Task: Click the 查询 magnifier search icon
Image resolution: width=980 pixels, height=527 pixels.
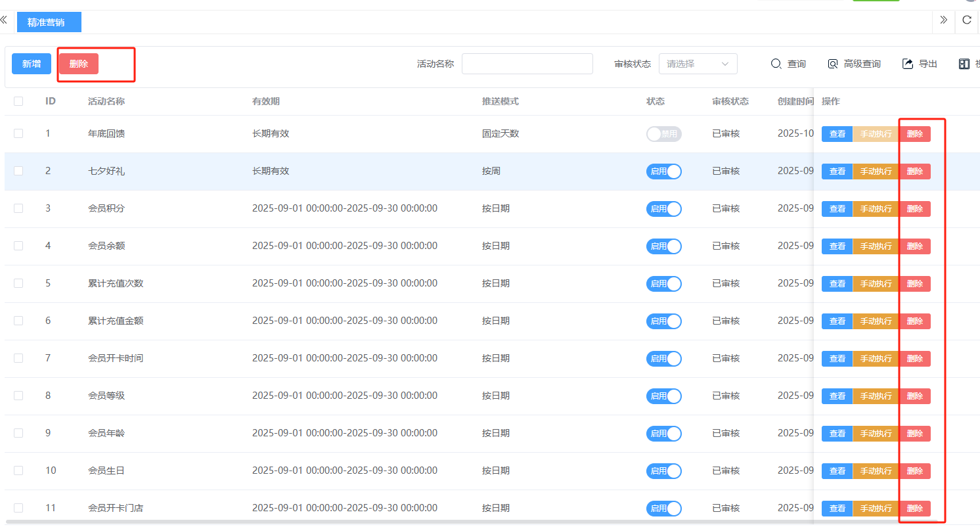Action: tap(776, 64)
